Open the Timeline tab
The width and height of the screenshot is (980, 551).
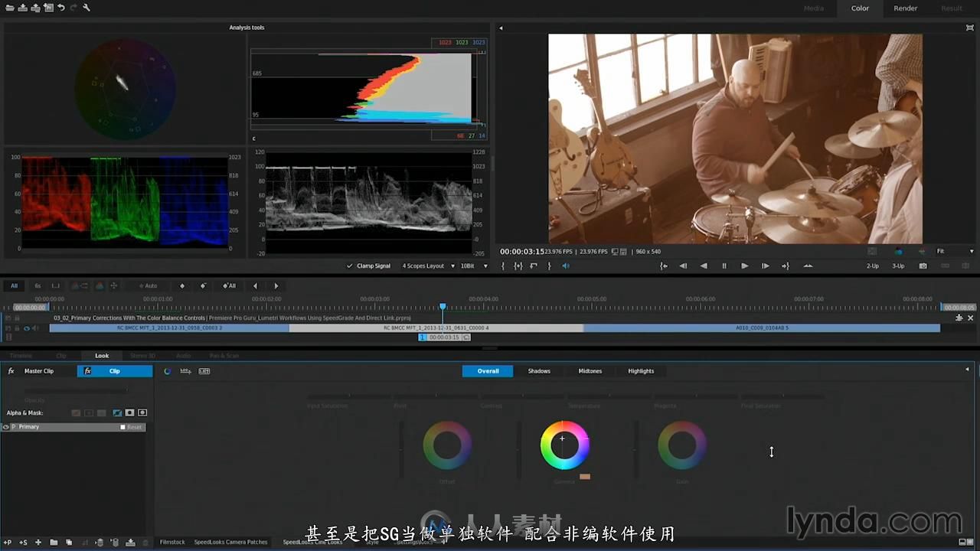click(x=21, y=355)
